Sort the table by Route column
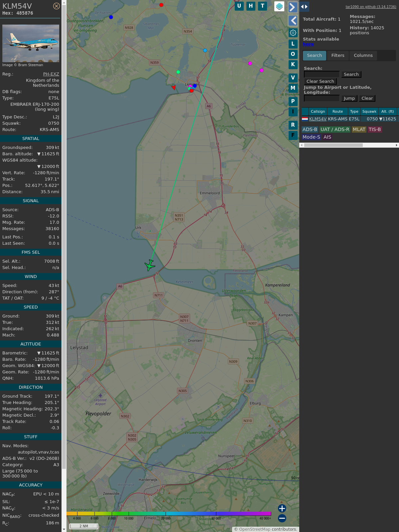 337,112
